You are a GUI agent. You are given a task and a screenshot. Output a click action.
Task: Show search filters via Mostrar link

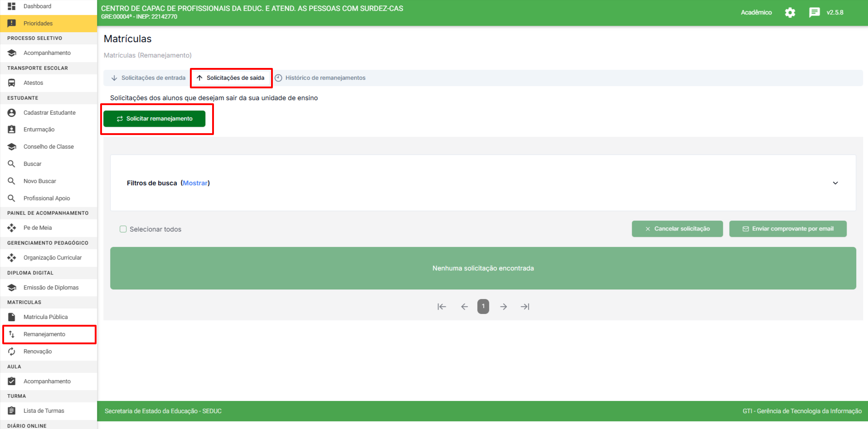(195, 183)
